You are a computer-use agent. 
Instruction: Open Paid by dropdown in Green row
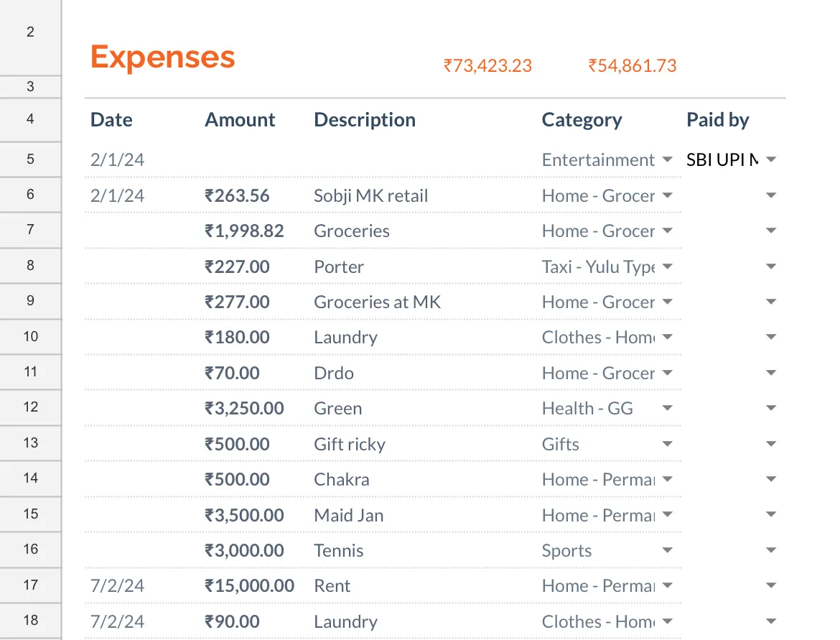pos(771,408)
